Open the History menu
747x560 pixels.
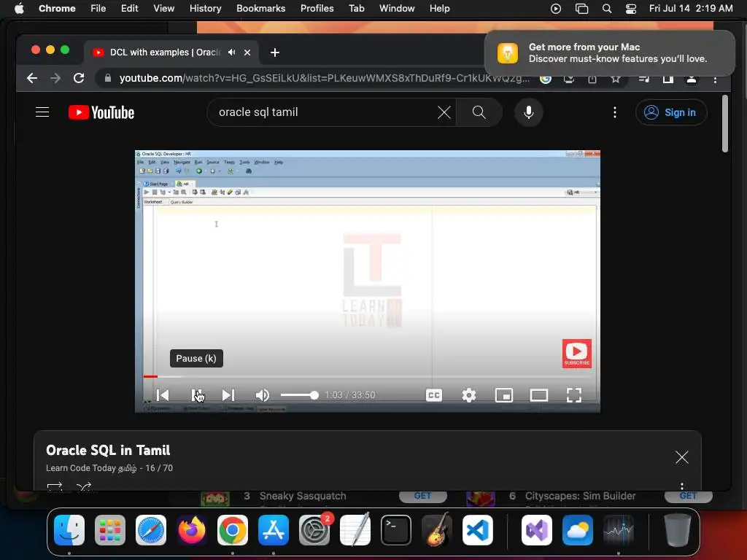[205, 9]
